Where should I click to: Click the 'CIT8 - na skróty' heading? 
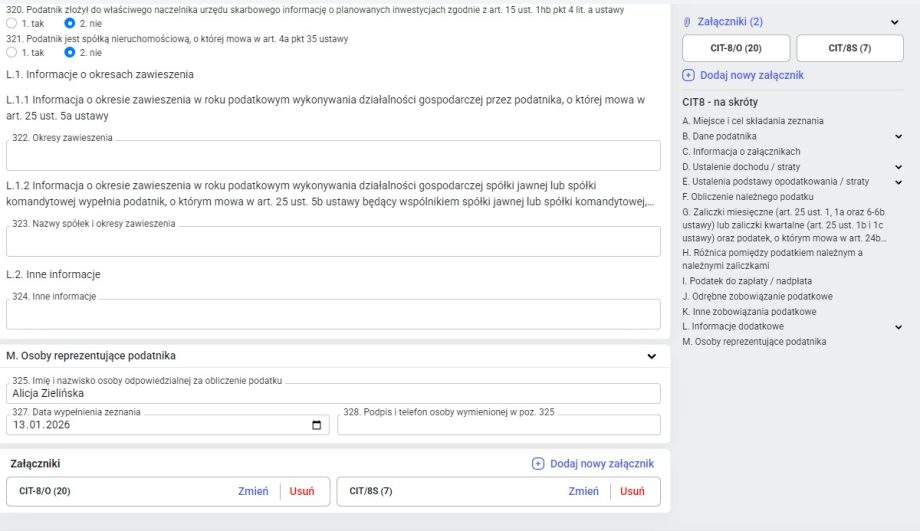(720, 102)
